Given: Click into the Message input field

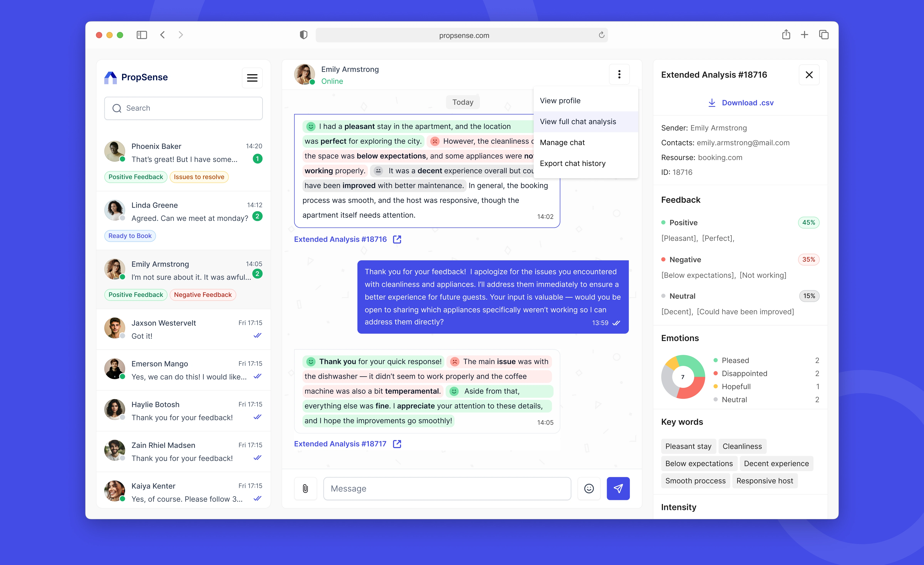Looking at the screenshot, I should tap(447, 488).
